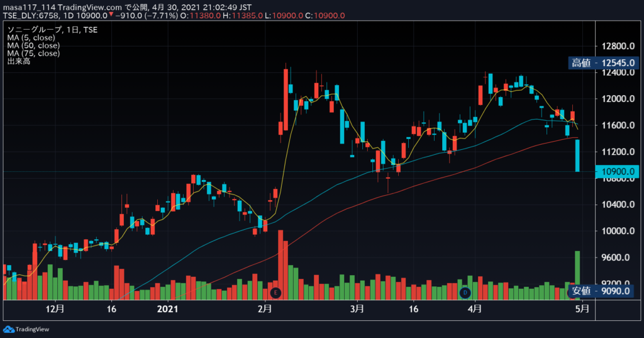Click the 10400.0 price axis value
This screenshot has width=644, height=338.
tap(618, 205)
